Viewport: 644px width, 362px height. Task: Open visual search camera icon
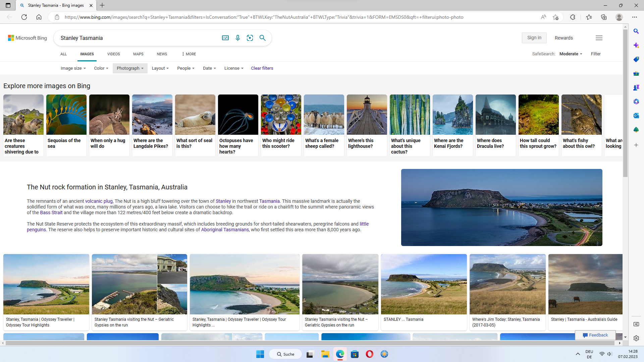(250, 38)
